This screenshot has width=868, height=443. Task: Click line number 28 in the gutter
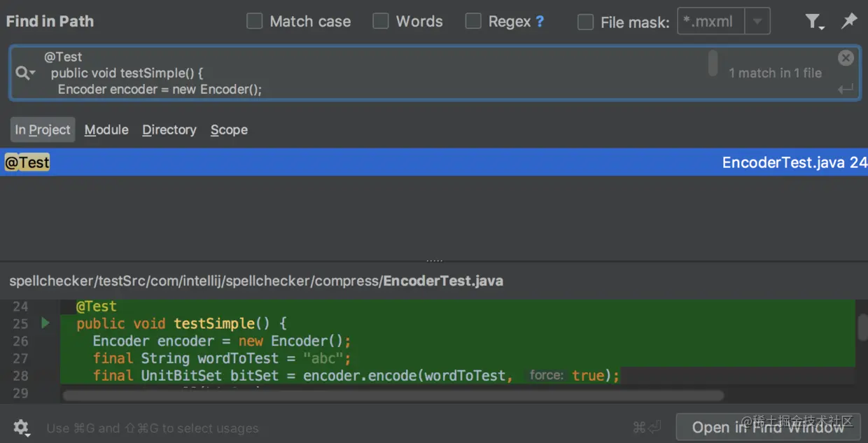[20, 376]
